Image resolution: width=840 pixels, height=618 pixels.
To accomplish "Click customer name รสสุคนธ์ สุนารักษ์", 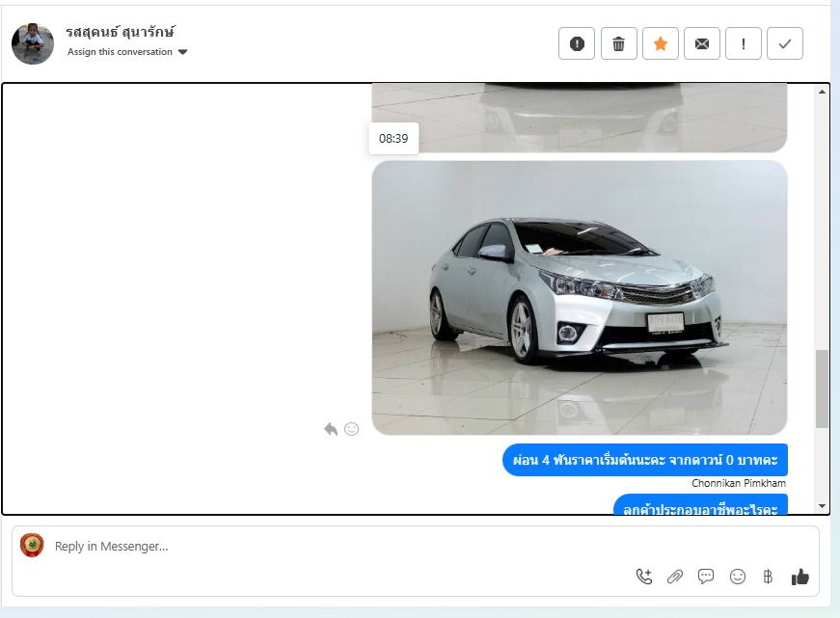I will tap(121, 32).
